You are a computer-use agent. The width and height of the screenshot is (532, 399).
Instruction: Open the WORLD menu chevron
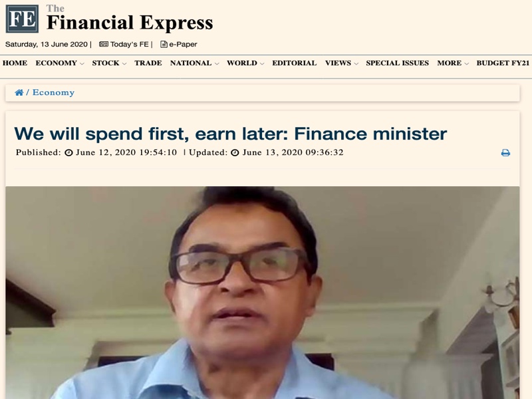[262, 63]
